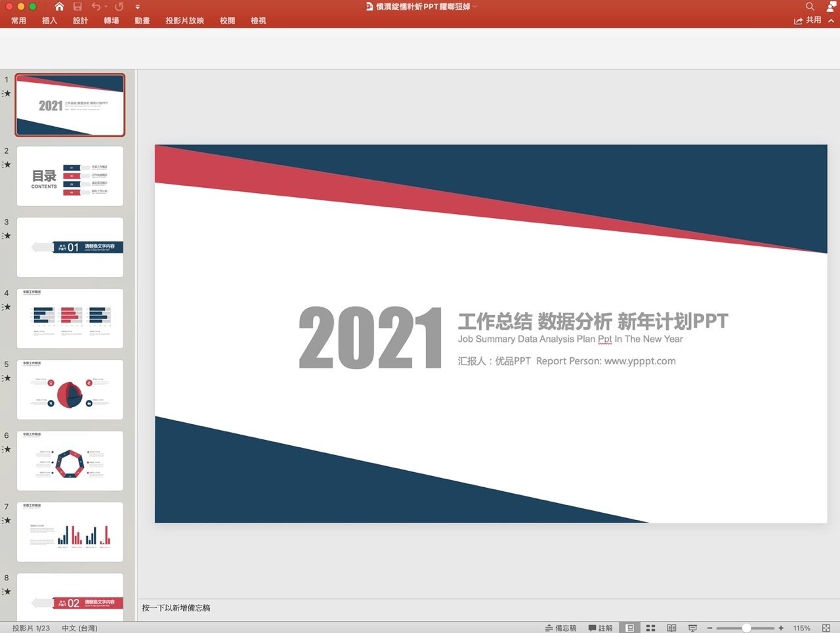Switch to Normal view icon
Viewport: 840px width, 633px height.
click(629, 628)
